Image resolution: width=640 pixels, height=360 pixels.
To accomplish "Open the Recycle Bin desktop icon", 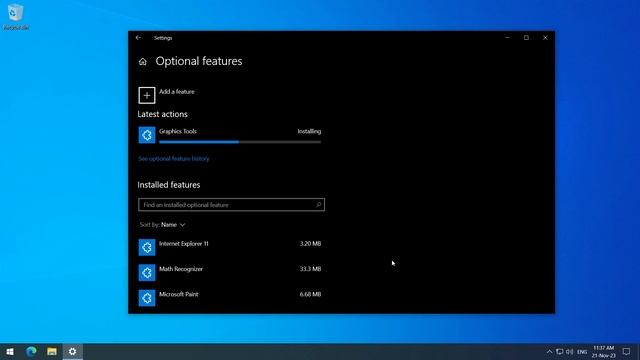I will (x=16, y=17).
